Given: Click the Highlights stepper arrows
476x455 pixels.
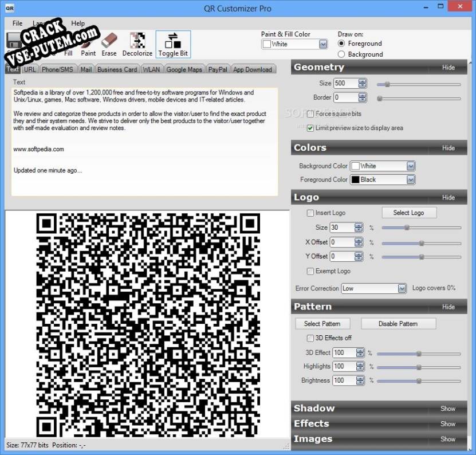Looking at the screenshot, I should click(360, 366).
